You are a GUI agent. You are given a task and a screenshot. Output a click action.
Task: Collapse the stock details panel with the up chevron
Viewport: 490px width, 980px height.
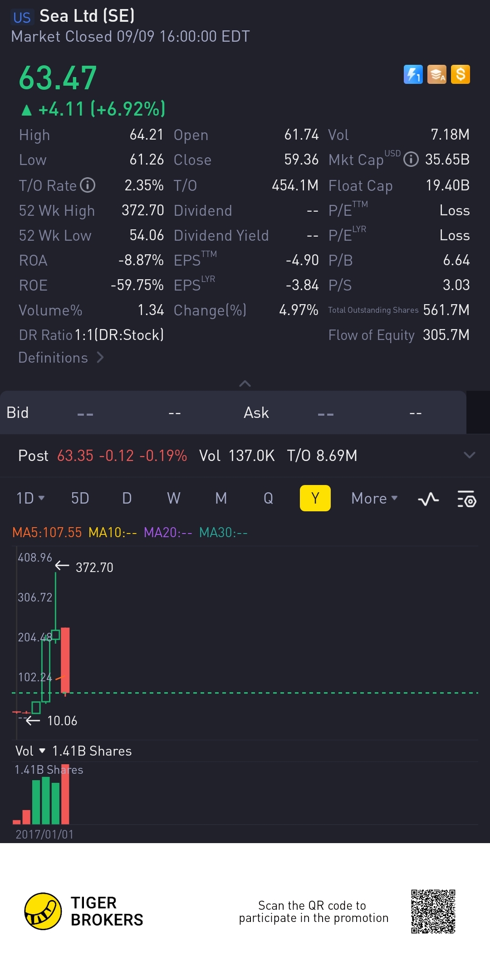pos(245,383)
